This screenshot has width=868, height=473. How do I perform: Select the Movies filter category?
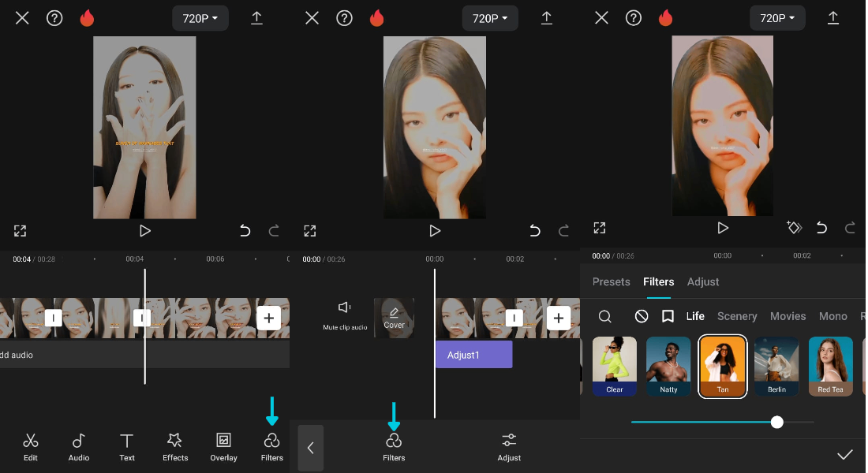tap(788, 316)
